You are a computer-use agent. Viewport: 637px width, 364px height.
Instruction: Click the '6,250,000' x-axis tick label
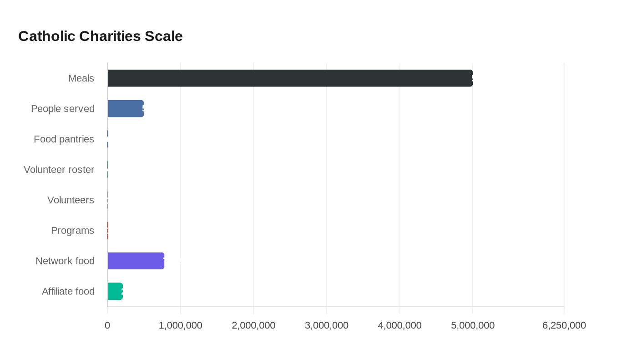(564, 325)
